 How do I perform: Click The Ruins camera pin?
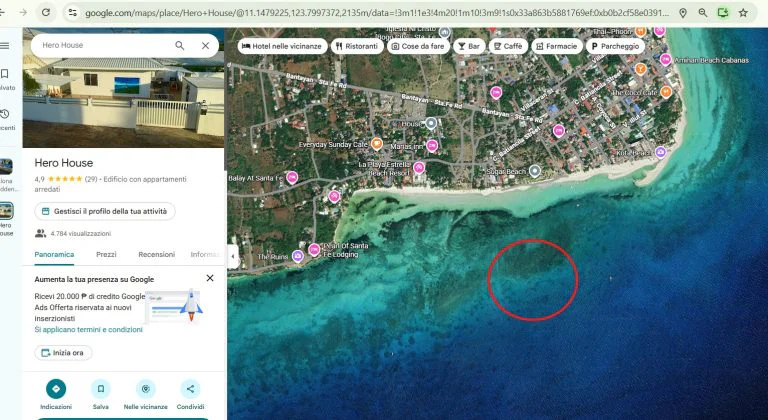coord(298,255)
